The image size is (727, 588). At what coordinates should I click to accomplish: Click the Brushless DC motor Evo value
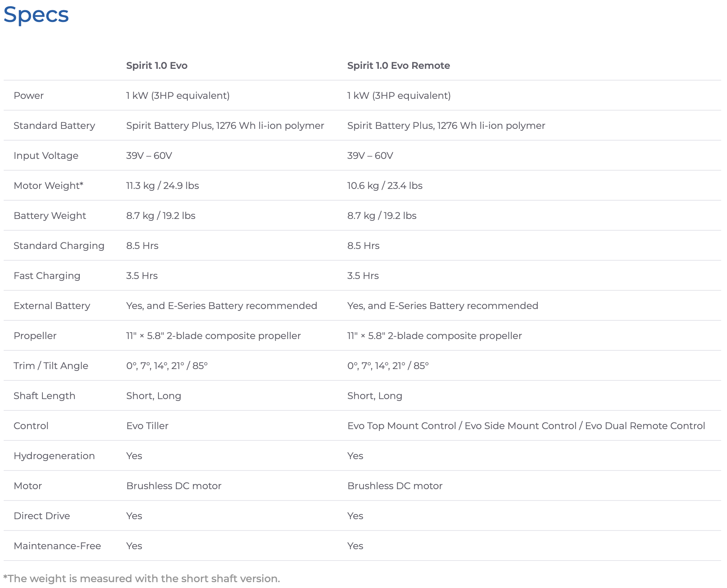point(174,486)
